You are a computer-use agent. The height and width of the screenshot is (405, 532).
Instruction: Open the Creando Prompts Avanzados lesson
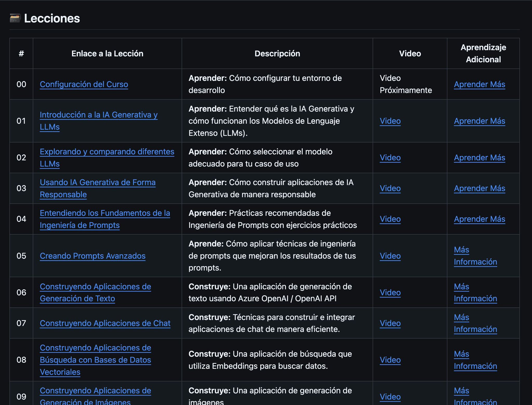[x=93, y=256]
